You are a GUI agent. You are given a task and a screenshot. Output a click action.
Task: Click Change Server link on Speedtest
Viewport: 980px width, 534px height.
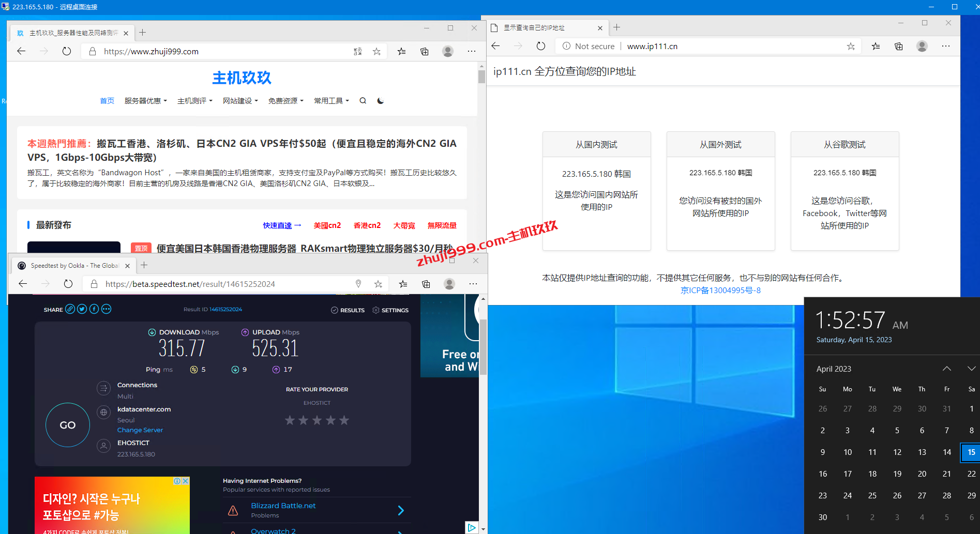140,430
